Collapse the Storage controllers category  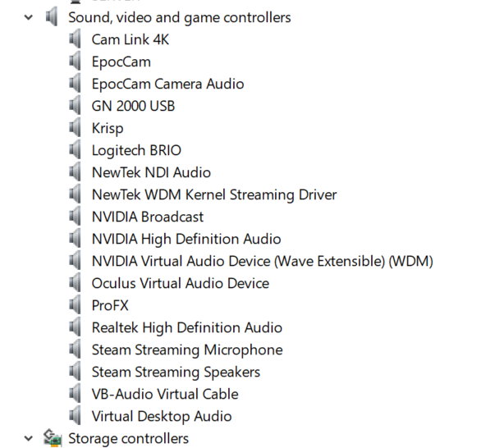[29, 438]
